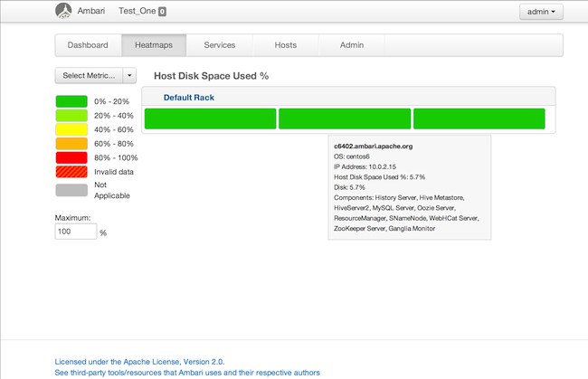Expand the Select Metric dropdown arrow

pyautogui.click(x=129, y=75)
